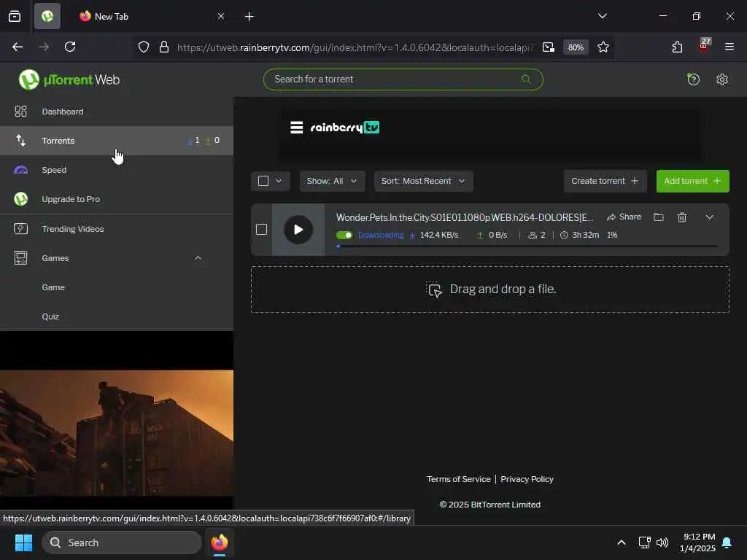This screenshot has height=560, width=747.
Task: Click the Trending Videos lightning icon
Action: coord(20,229)
